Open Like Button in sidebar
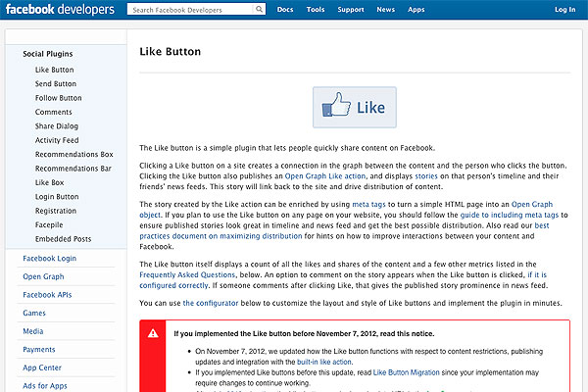 [x=54, y=70]
